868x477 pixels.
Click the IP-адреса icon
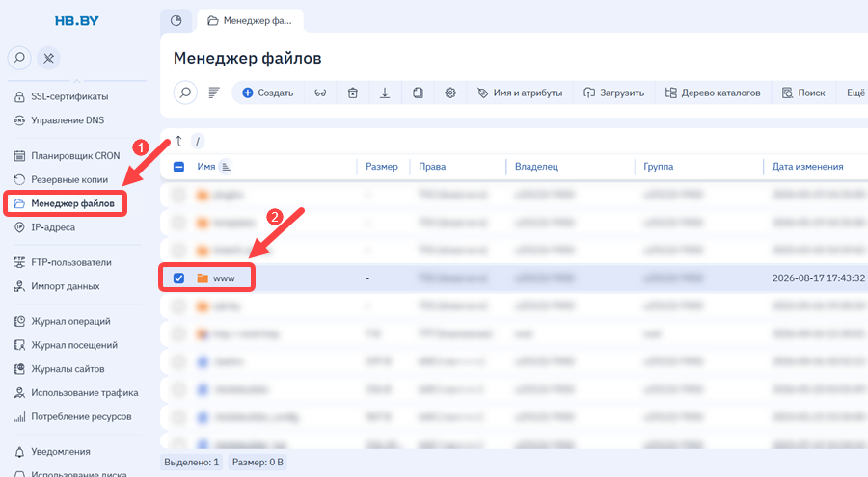coord(19,226)
